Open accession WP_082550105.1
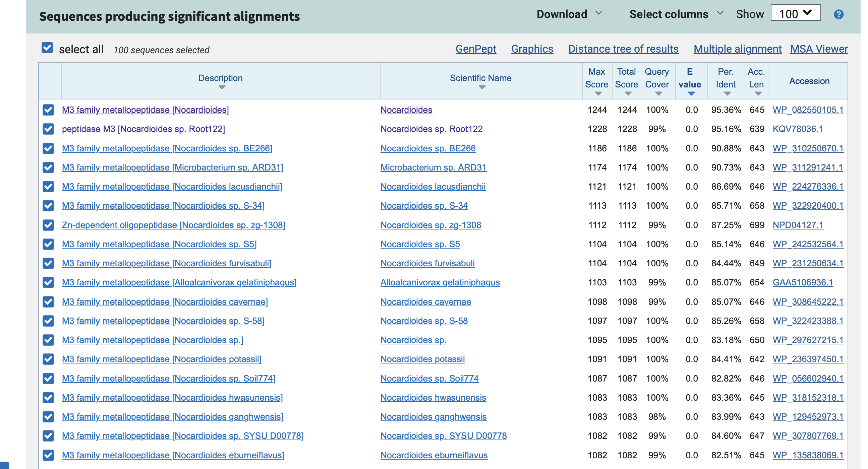 click(x=808, y=110)
